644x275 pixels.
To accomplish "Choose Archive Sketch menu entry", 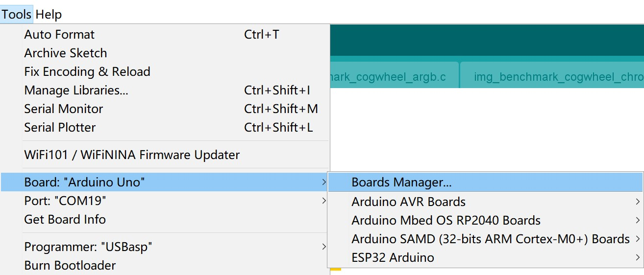I will click(x=165, y=53).
